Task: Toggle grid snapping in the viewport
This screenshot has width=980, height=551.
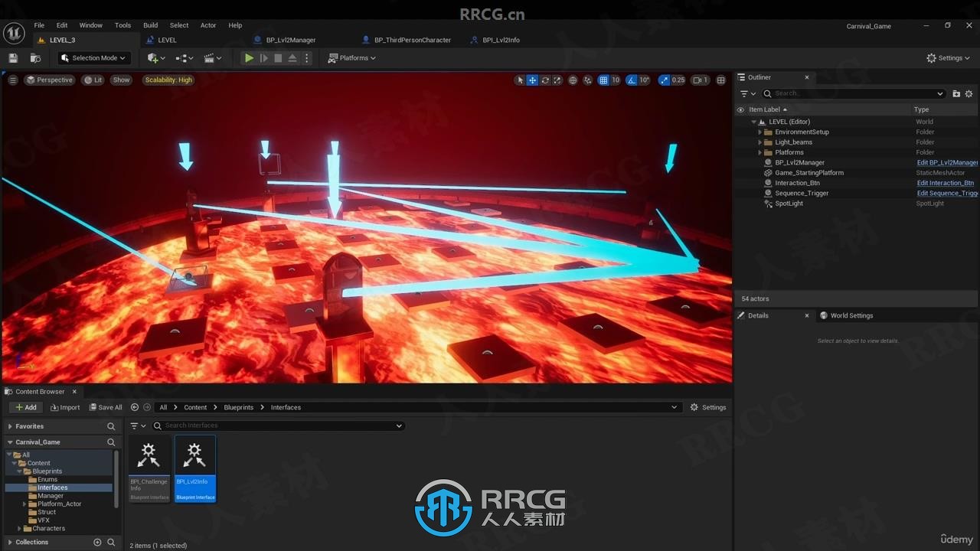Action: click(x=603, y=80)
